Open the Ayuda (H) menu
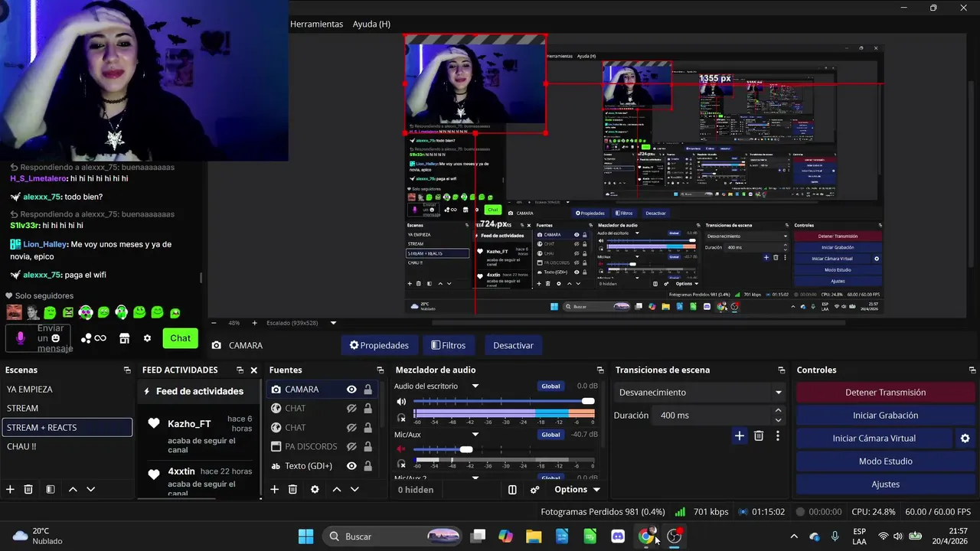The image size is (980, 551). click(371, 24)
